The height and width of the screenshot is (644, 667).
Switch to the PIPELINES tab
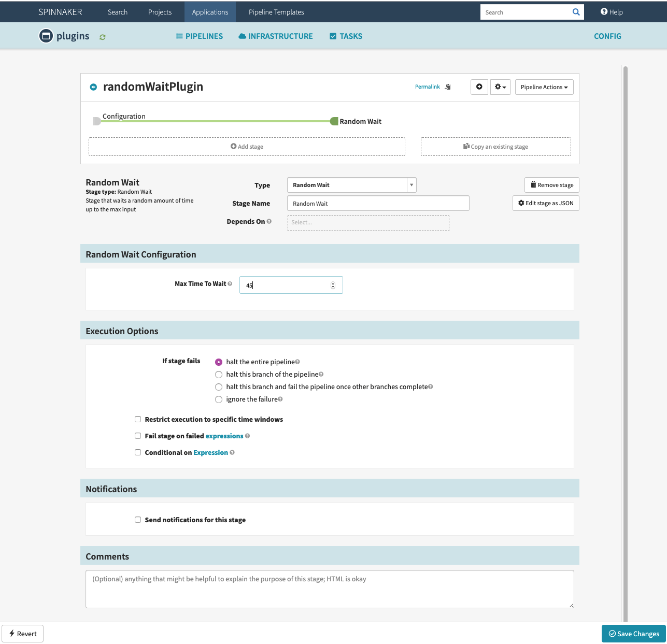[x=200, y=36]
